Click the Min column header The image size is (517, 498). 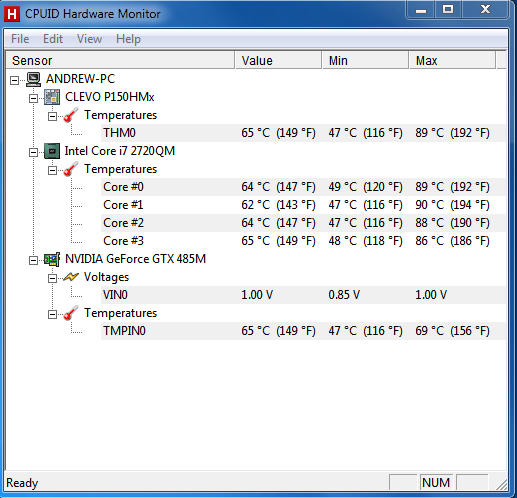[365, 60]
